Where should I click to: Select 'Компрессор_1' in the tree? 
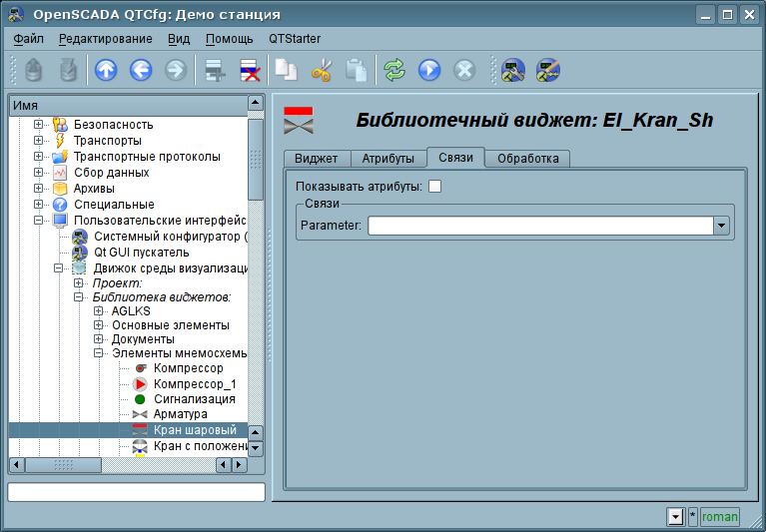(195, 384)
